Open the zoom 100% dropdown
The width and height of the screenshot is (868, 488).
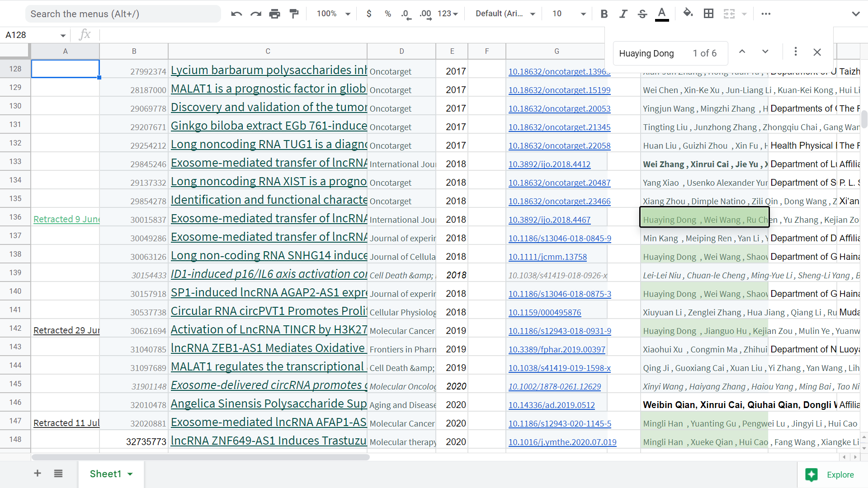(334, 14)
